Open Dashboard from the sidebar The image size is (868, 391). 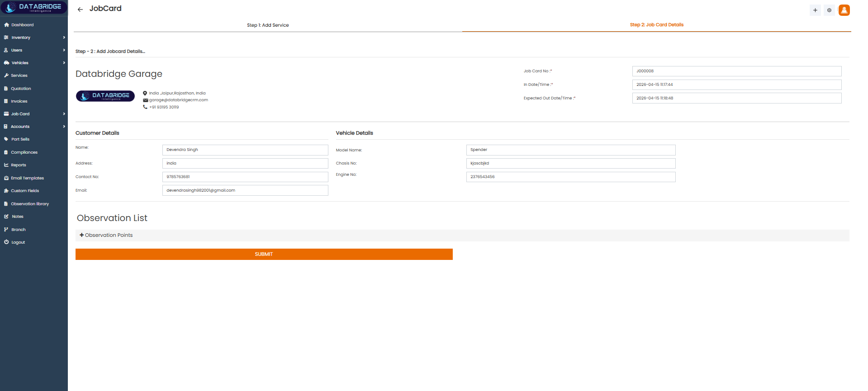click(23, 25)
